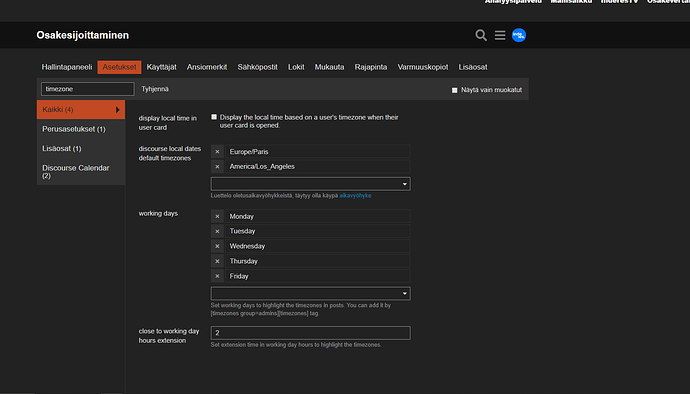This screenshot has width=690, height=394.
Task: Remove Wednesday from working days
Action: [217, 247]
